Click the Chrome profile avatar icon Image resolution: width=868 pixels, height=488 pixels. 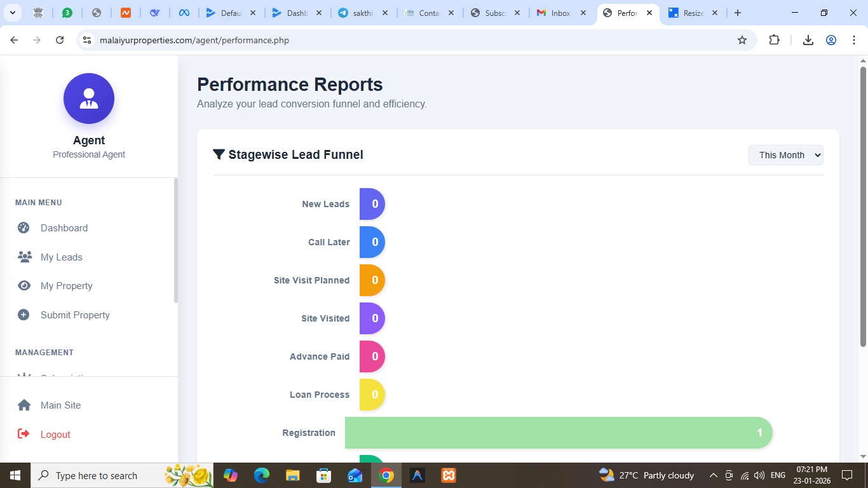coord(831,39)
